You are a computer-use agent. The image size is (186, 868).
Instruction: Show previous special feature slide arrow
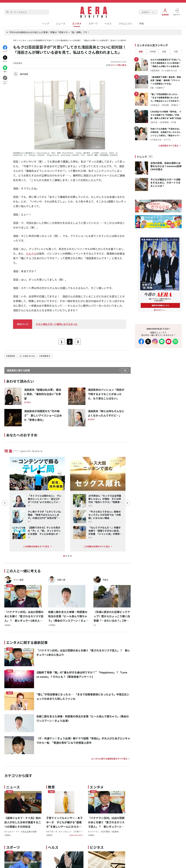(5, 503)
